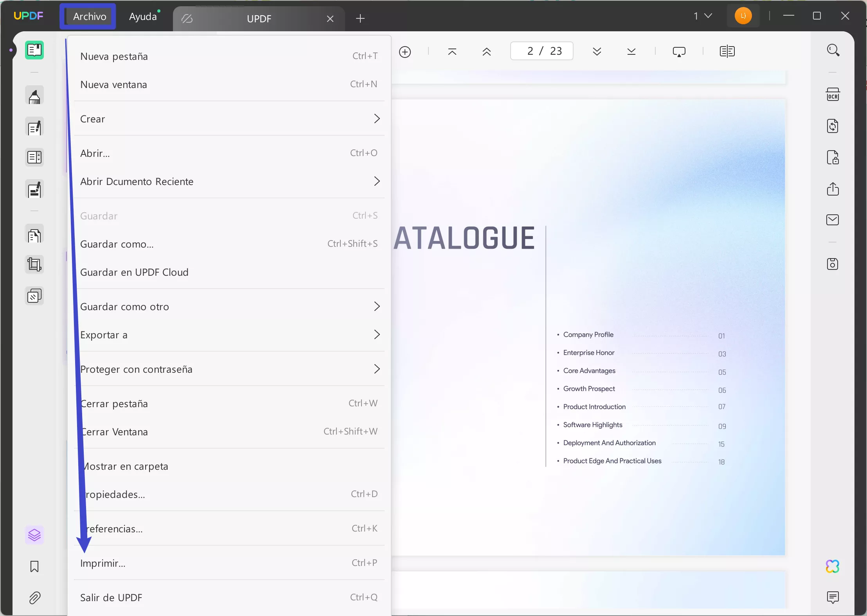Click Product Introduction in contents list
The width and height of the screenshot is (867, 616).
tap(594, 407)
